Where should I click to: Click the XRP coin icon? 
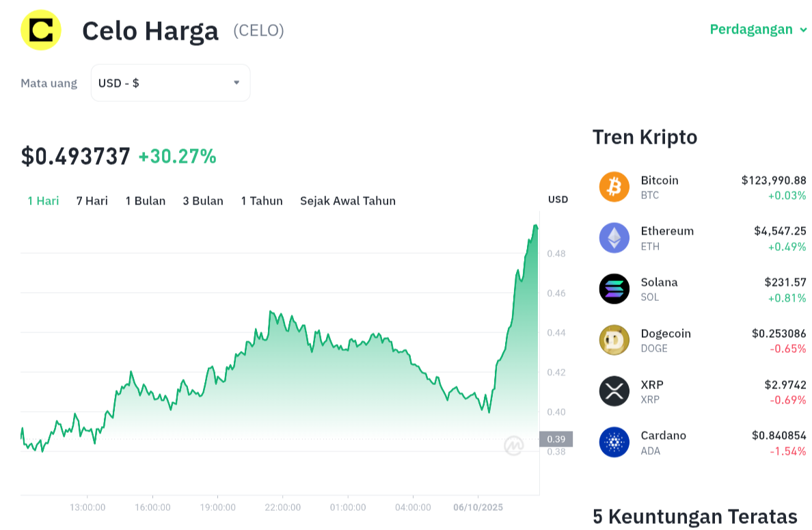click(614, 391)
